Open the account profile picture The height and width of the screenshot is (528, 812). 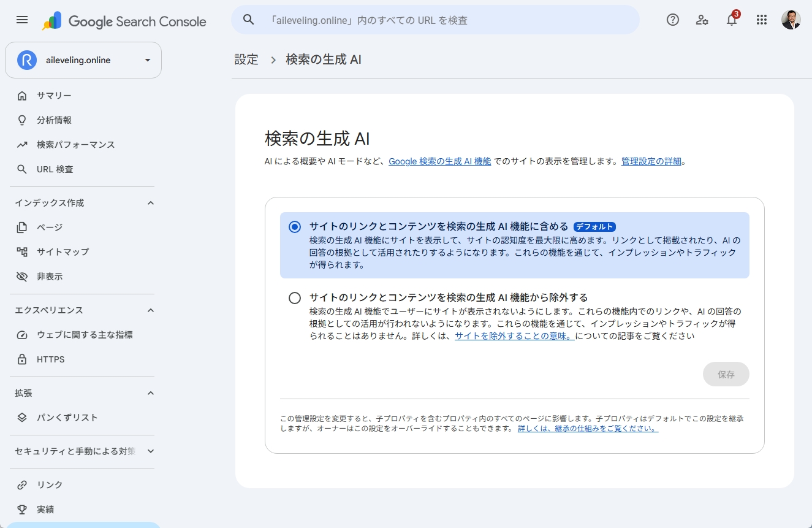[791, 20]
